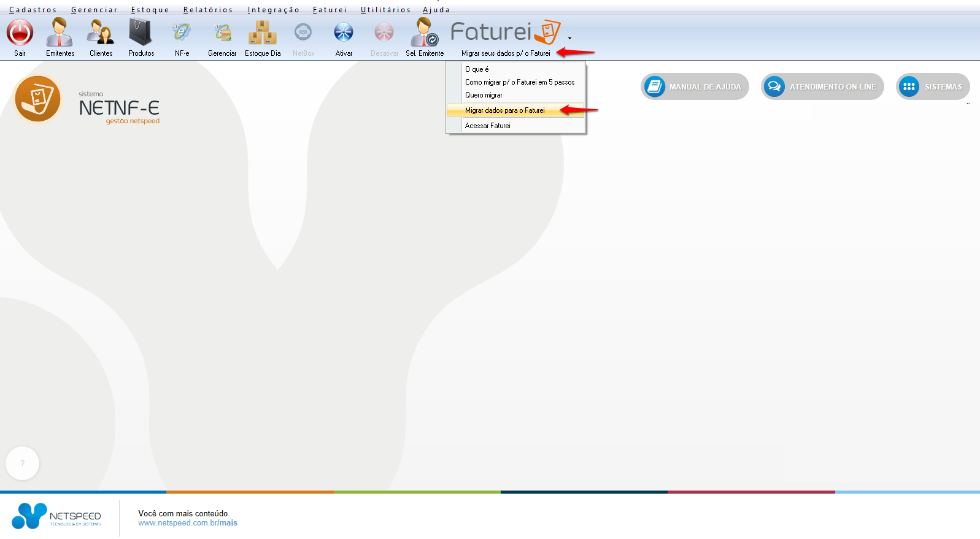Viewport: 980px width, 539px height.
Task: Select 'Como migrar p/ o Faturei em 5 passos'
Action: (515, 82)
